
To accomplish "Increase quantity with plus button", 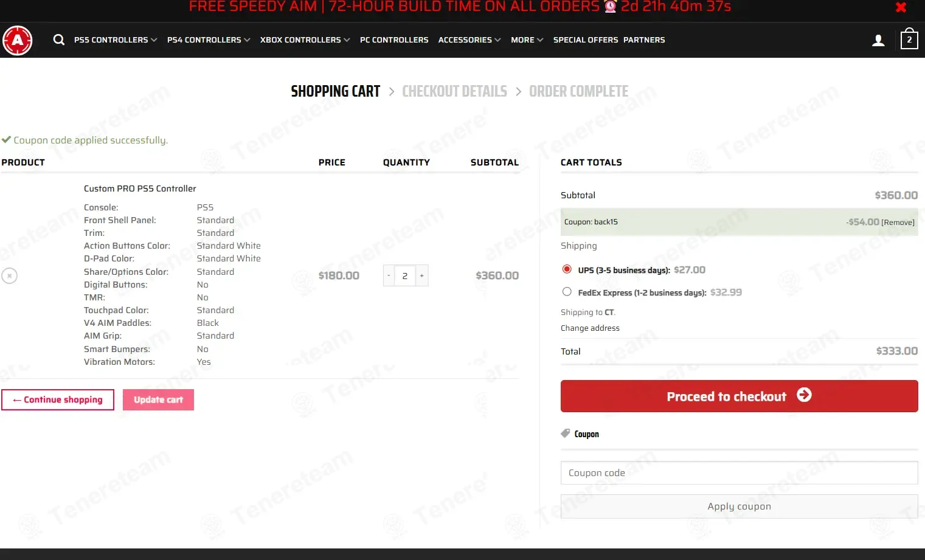I will (x=422, y=275).
